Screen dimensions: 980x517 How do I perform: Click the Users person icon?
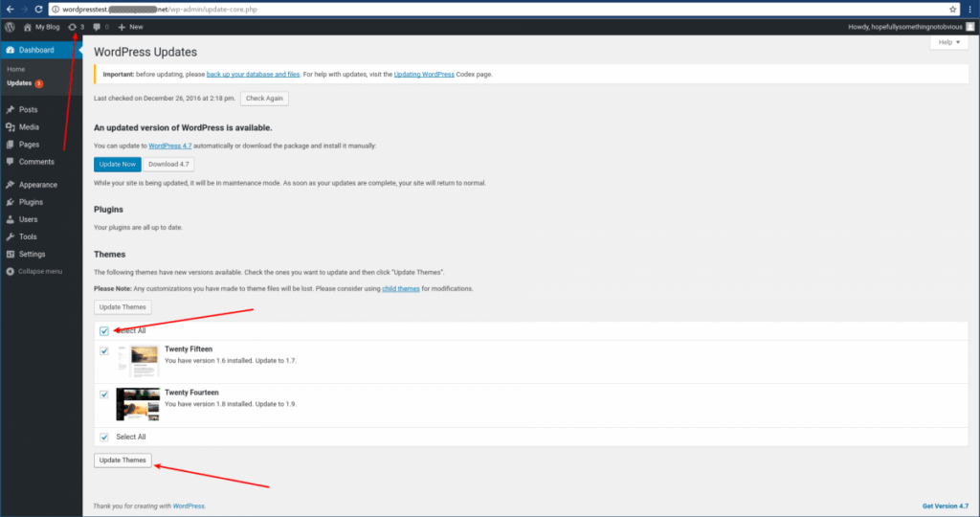click(x=10, y=219)
